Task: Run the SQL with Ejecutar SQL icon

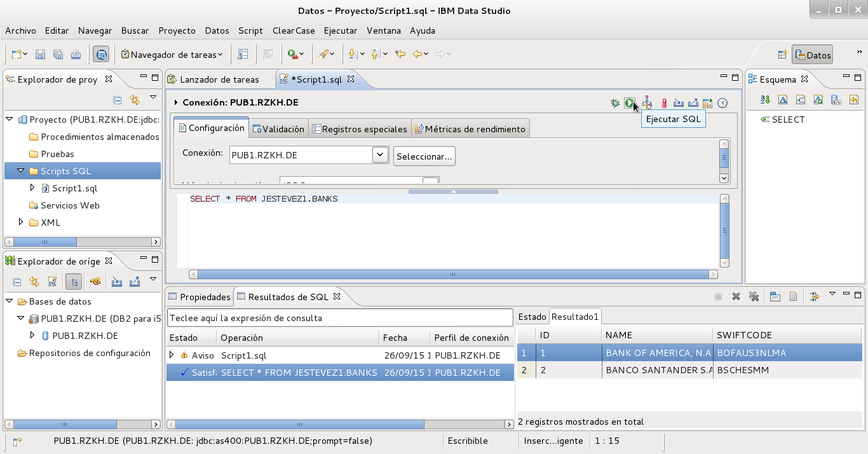Action: [629, 103]
